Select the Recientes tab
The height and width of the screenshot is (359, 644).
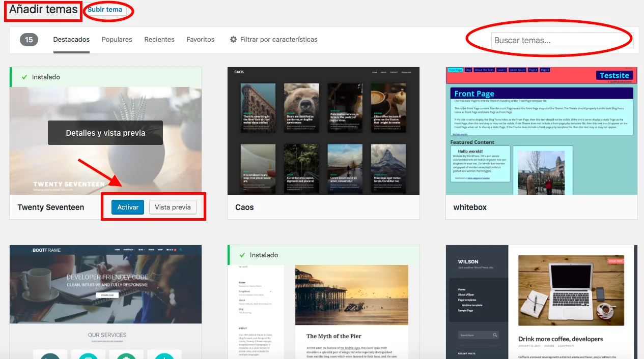(x=159, y=40)
